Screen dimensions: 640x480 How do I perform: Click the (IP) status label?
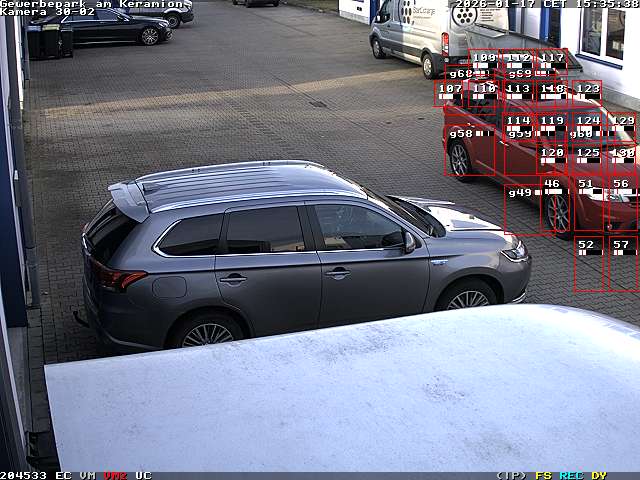click(x=510, y=475)
